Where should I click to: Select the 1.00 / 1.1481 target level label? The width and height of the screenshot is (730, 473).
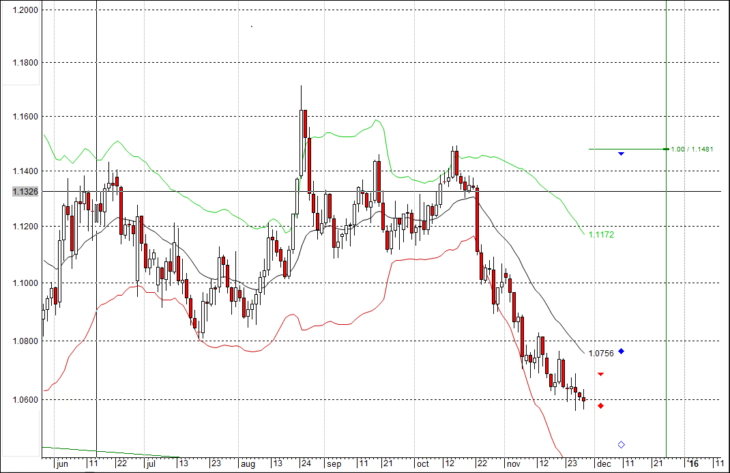tap(692, 149)
